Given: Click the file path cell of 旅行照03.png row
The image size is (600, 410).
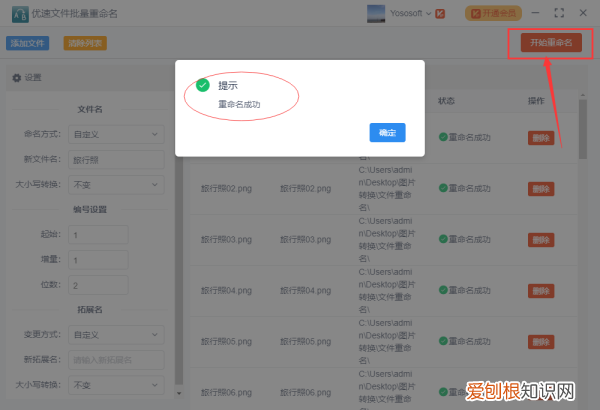Looking at the screenshot, I should pyautogui.click(x=386, y=240).
